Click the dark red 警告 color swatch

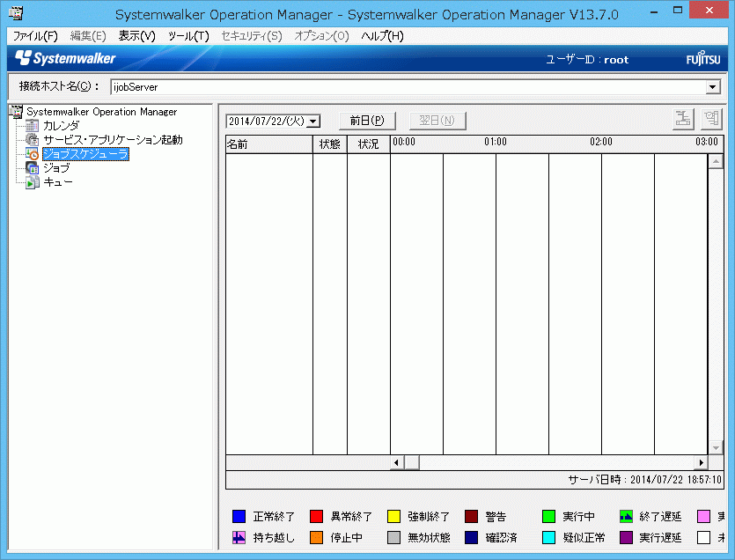pyautogui.click(x=471, y=516)
